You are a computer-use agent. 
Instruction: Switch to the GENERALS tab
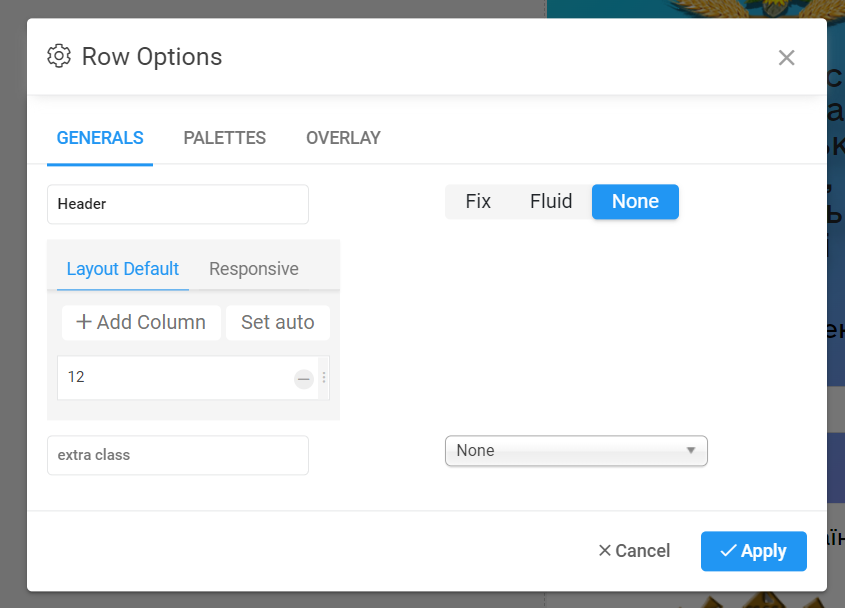click(100, 138)
